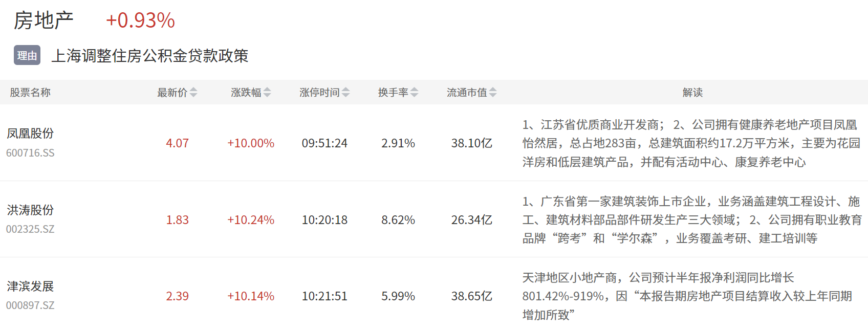Click 最新价 column header text
Image resolution: width=868 pixels, height=330 pixels.
(172, 93)
